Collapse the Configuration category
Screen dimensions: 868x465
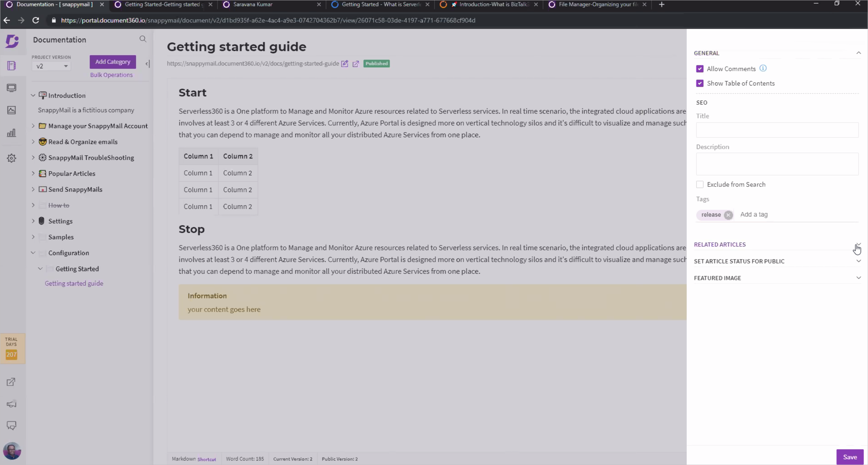click(x=33, y=252)
